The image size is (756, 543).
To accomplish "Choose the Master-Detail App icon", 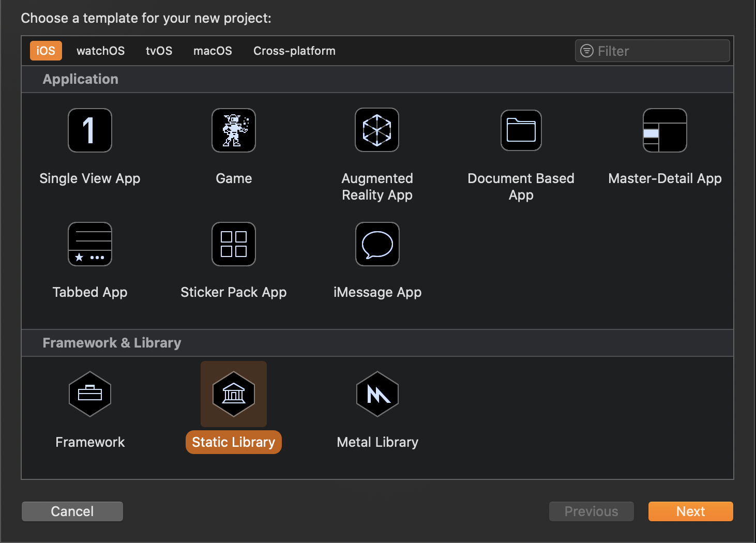I will click(x=665, y=130).
